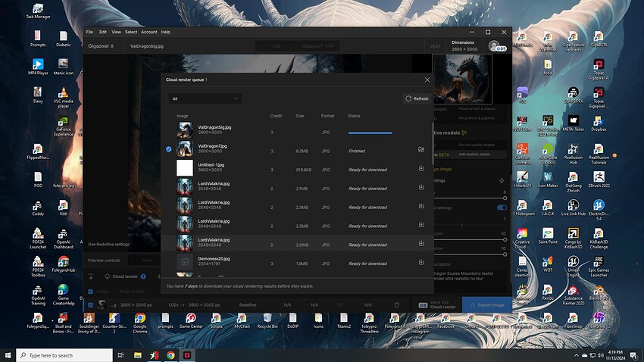644x362 pixels.
Task: Download the Demoness20.jpg render result
Action: tap(421, 262)
